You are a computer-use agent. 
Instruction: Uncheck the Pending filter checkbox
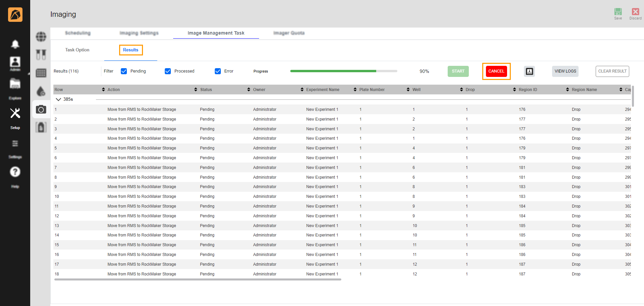124,71
